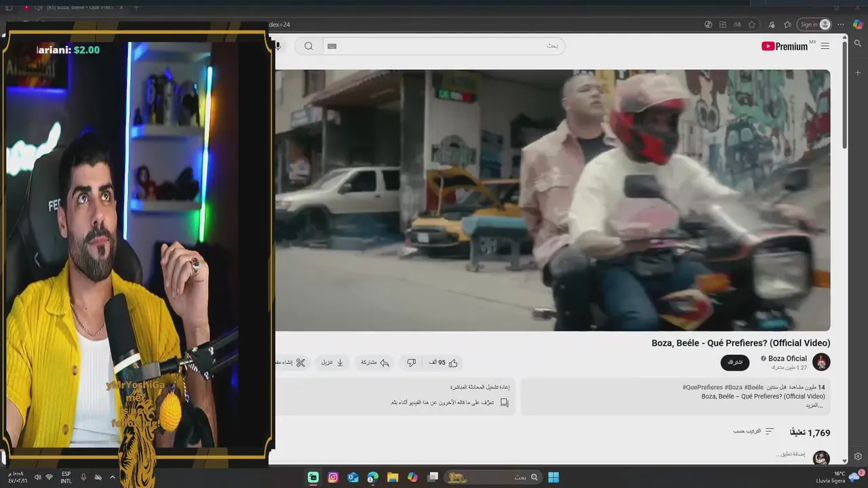Image resolution: width=868 pixels, height=488 pixels.
Task: Open the Boza Oficial channel name link
Action: coord(787,359)
